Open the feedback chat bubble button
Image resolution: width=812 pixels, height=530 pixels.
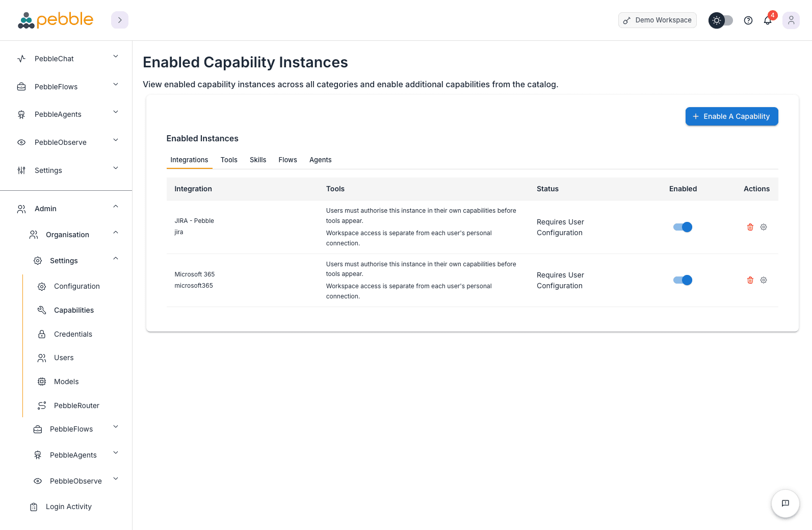785,503
